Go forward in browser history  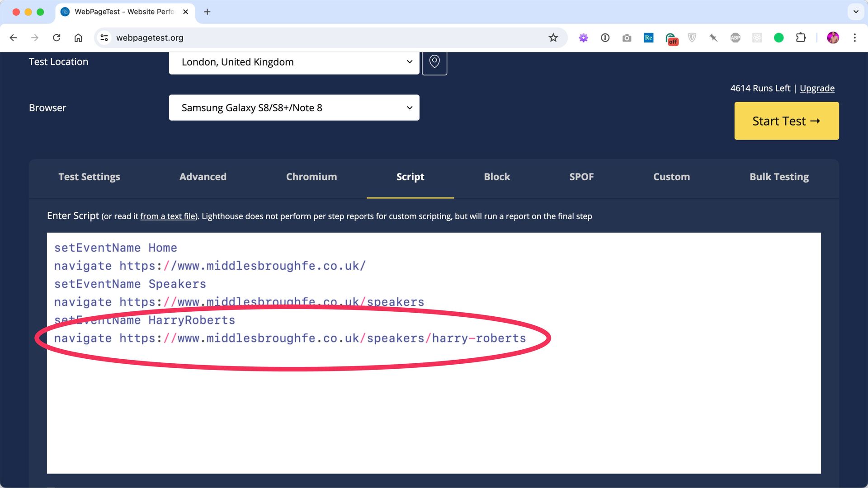(35, 38)
